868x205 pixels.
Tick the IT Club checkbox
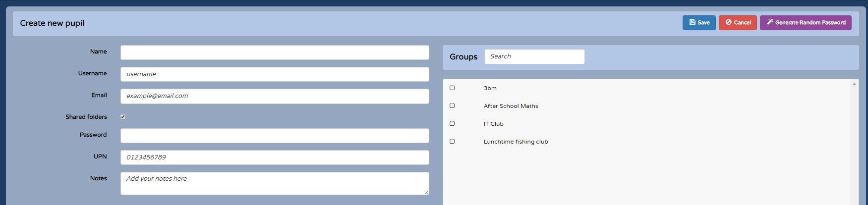coord(452,123)
